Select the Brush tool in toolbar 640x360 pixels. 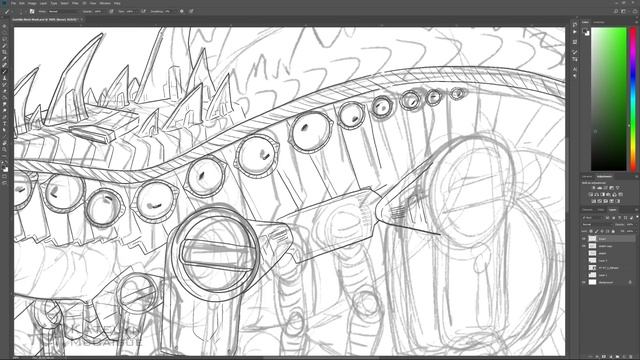tap(4, 71)
